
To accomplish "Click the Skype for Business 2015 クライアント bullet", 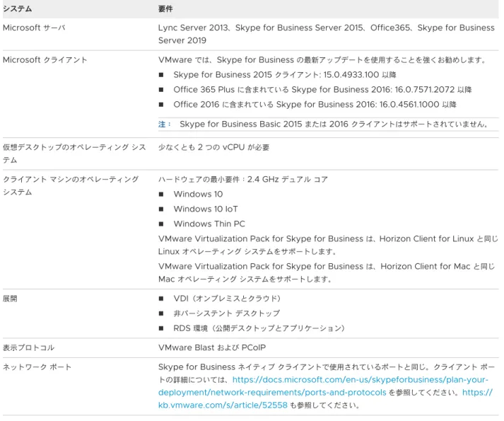I will tap(284, 75).
